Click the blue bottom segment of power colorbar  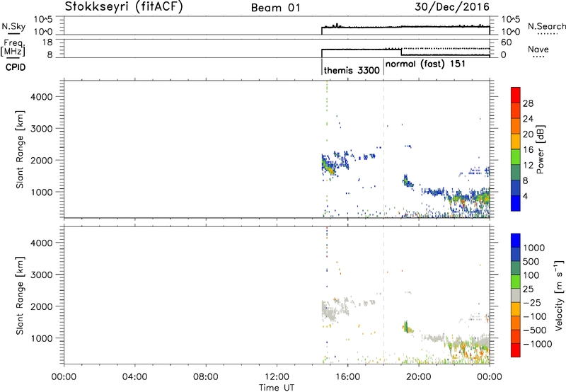point(516,203)
